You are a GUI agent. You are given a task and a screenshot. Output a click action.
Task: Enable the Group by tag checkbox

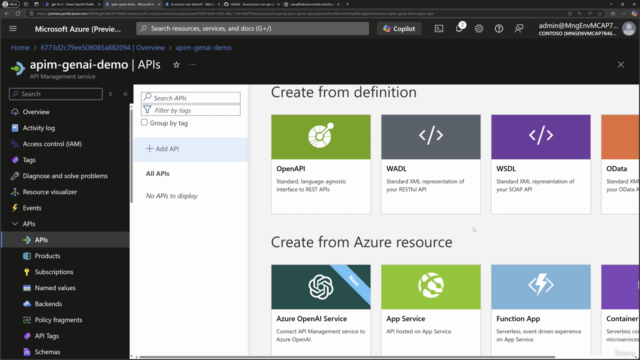coord(144,122)
